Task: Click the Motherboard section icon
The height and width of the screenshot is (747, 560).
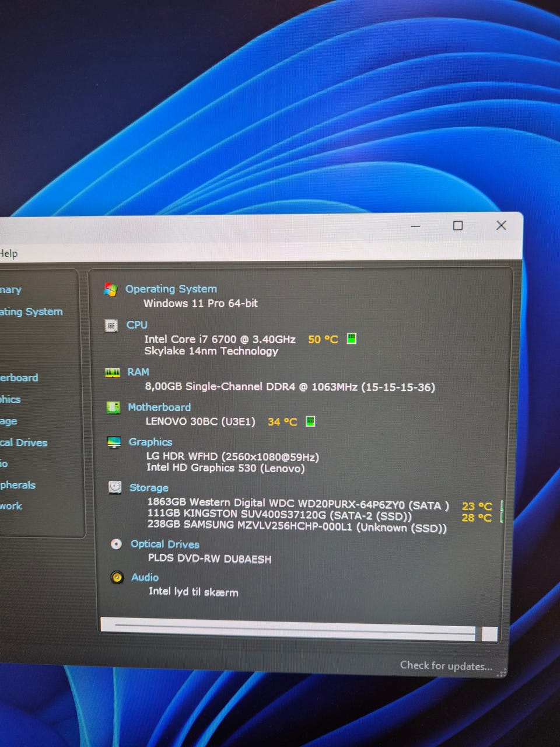Action: (113, 407)
